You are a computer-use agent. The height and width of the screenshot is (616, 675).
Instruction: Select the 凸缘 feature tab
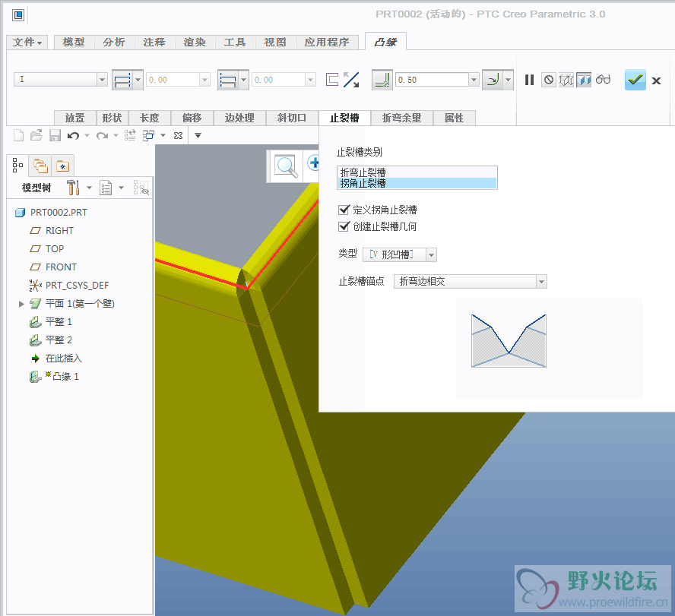point(385,43)
